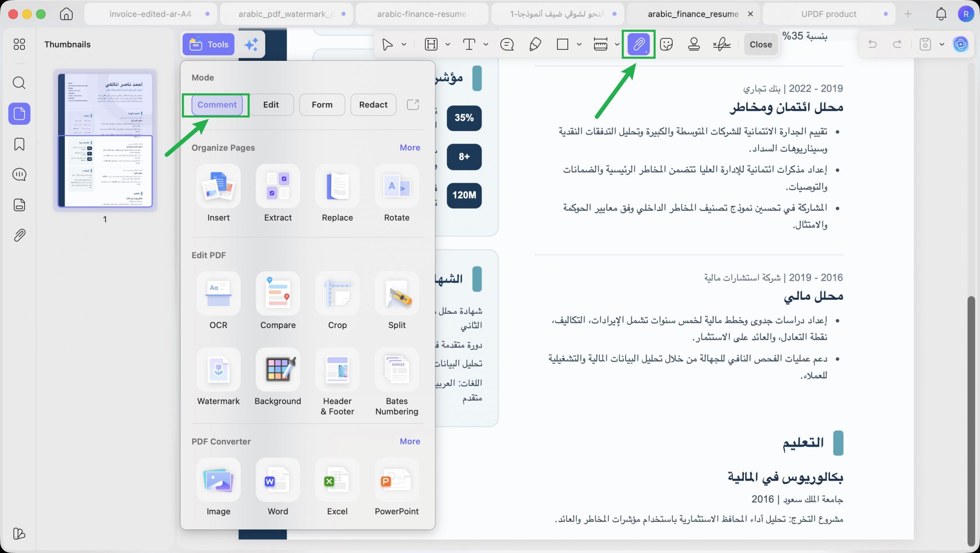Expand the cursor tool dropdown arrow
The width and height of the screenshot is (980, 553).
[403, 44]
